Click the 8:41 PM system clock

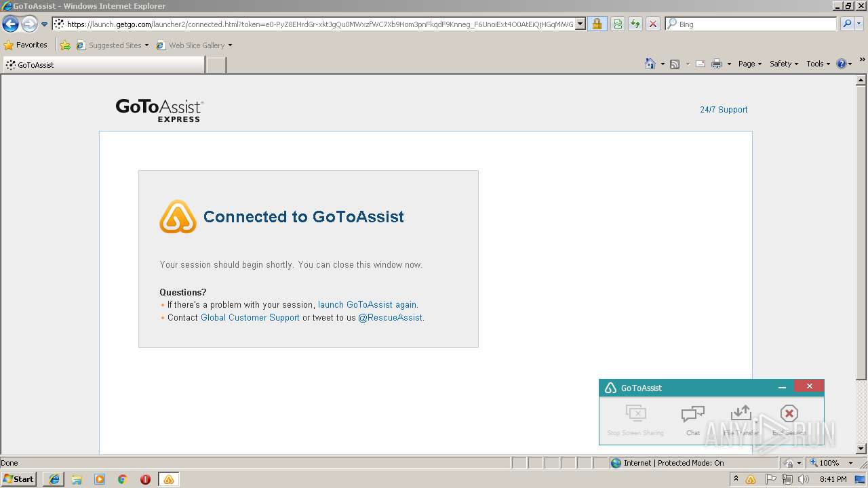833,479
